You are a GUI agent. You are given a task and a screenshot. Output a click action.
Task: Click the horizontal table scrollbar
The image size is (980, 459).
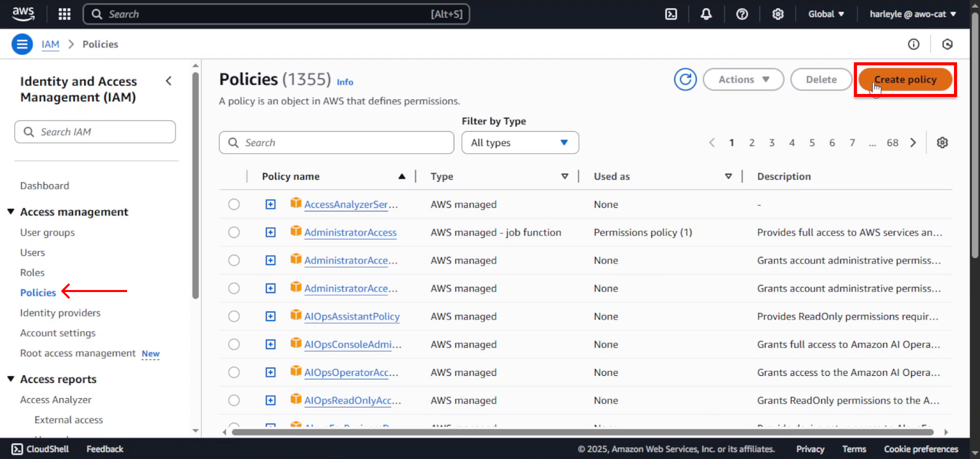[582, 432]
